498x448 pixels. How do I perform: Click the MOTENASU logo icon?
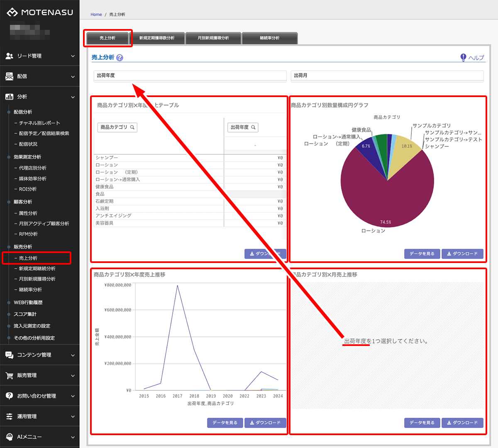[12, 12]
